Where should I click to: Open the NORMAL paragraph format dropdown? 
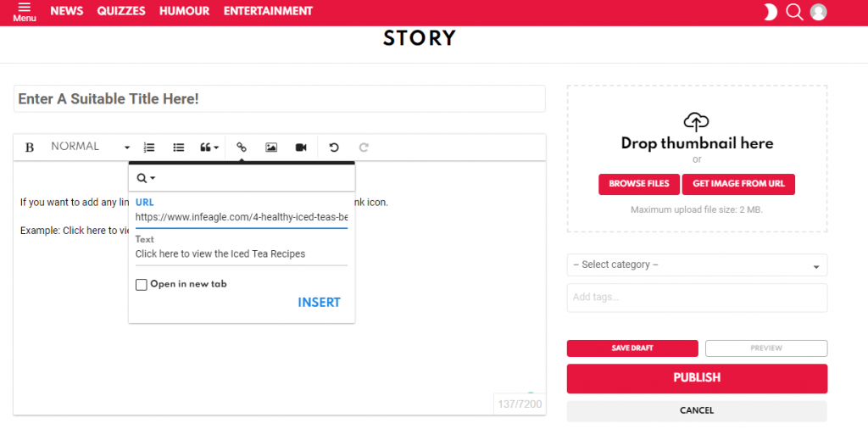(x=91, y=147)
